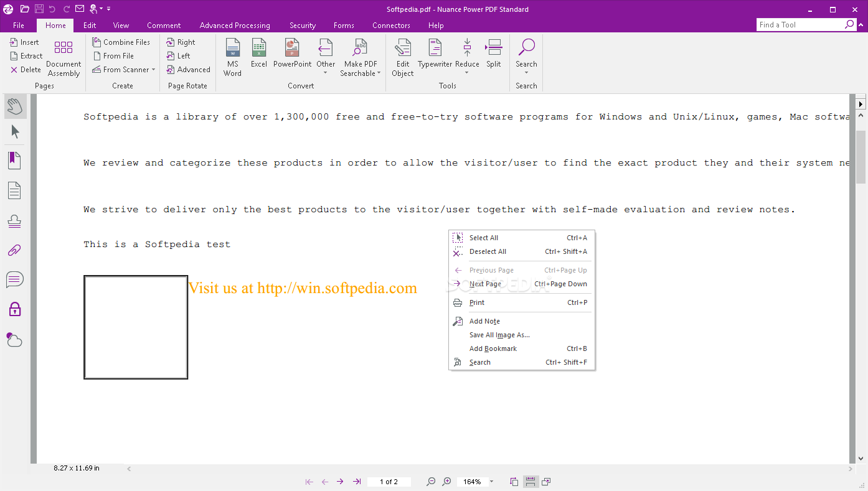Rotate page Right
868x491 pixels.
[181, 42]
